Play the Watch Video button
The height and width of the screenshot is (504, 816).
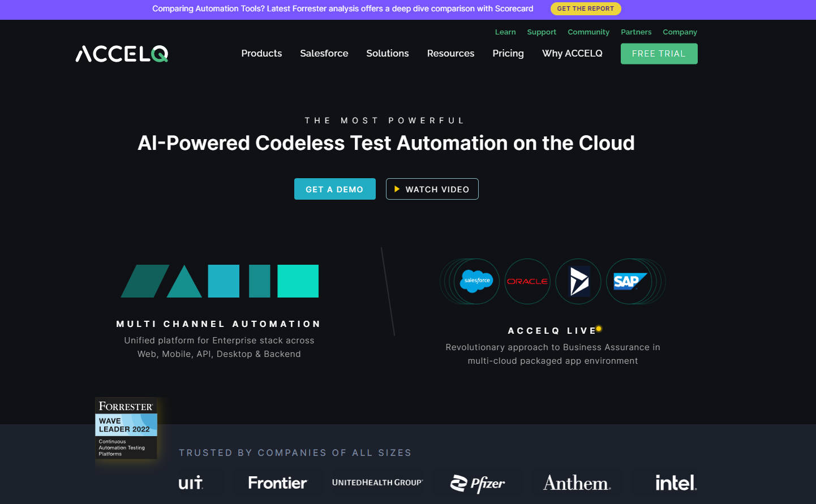pyautogui.click(x=432, y=189)
